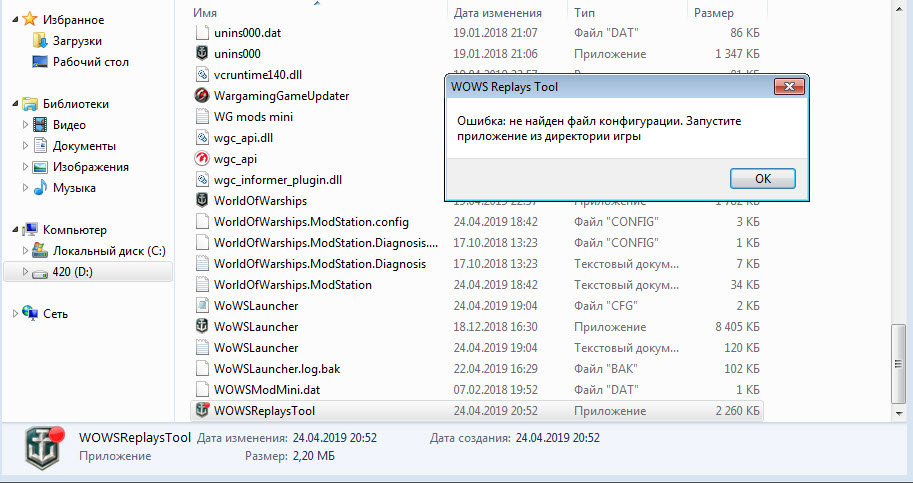Viewport: 913px width, 483px height.
Task: Click the WOWSModMini.dat file icon
Action: (x=202, y=389)
